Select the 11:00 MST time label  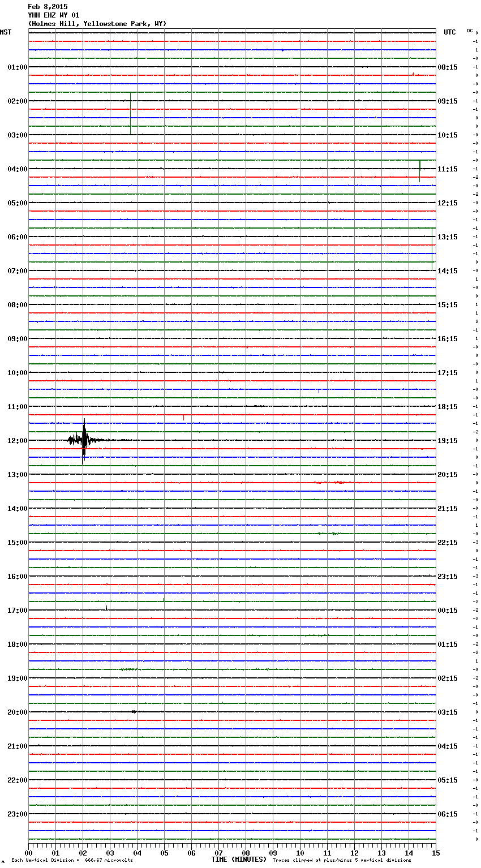(18, 407)
